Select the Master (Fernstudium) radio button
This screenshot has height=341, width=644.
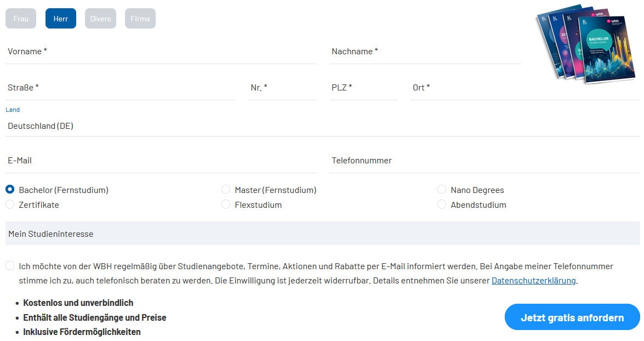click(x=226, y=189)
